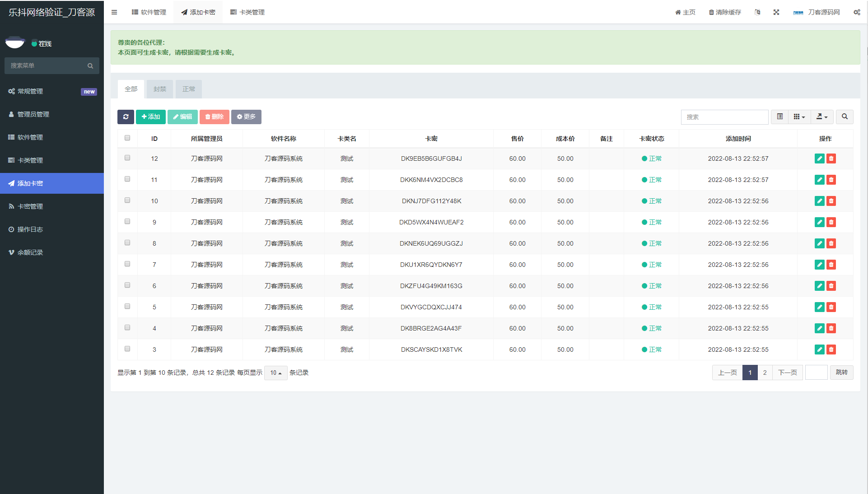Click the red trash icon for ID 9
868x494 pixels.
click(831, 222)
